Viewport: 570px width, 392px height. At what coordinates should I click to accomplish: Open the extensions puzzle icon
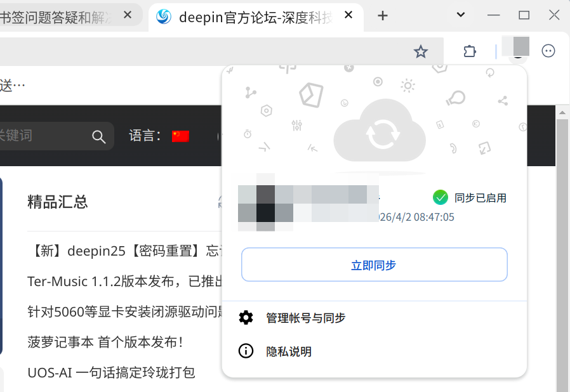pos(469,51)
